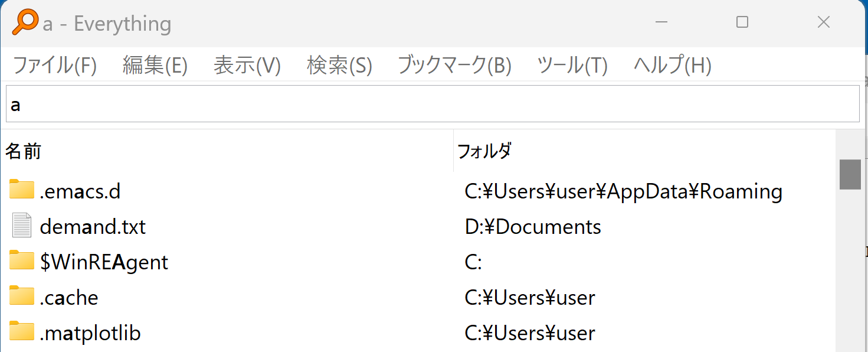Click the demand.txt text file icon
Image resolution: width=868 pixels, height=352 pixels.
(x=22, y=226)
